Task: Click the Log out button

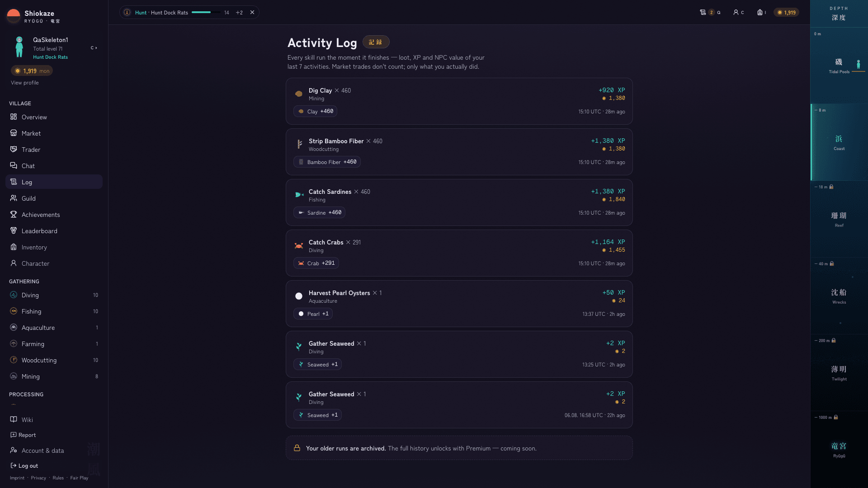Action: coord(24,466)
